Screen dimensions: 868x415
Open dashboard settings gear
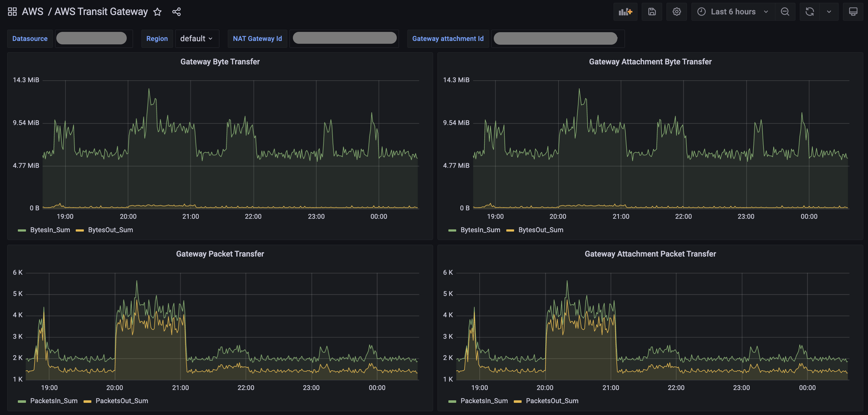coord(677,12)
